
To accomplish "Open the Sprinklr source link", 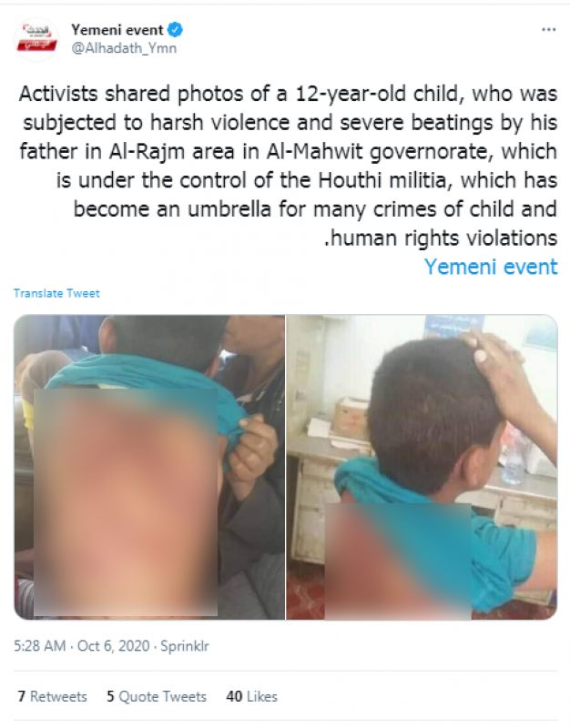I will pyautogui.click(x=185, y=646).
